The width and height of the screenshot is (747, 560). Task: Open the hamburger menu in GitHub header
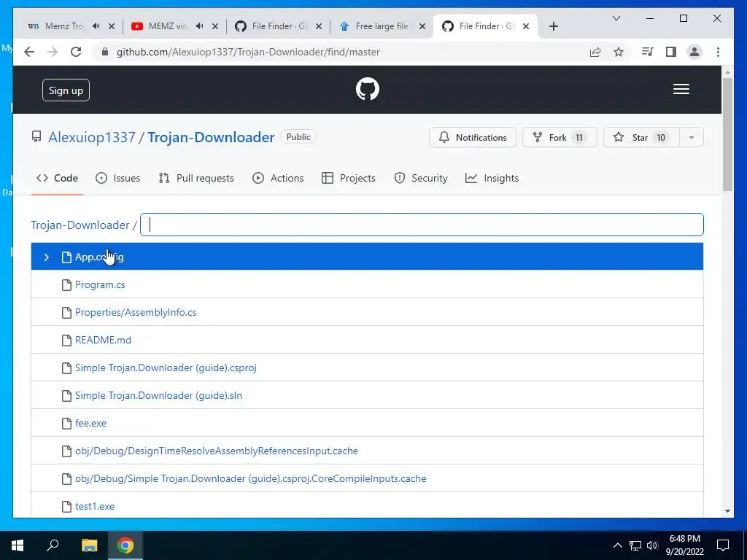click(x=681, y=89)
